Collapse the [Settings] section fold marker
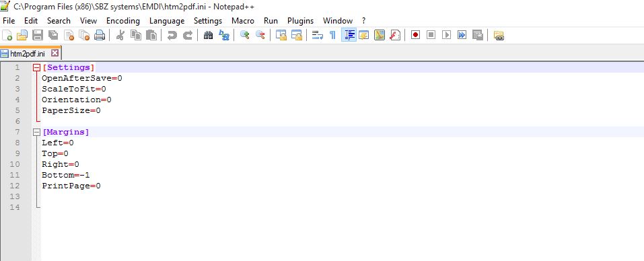The image size is (644, 261). (x=36, y=68)
